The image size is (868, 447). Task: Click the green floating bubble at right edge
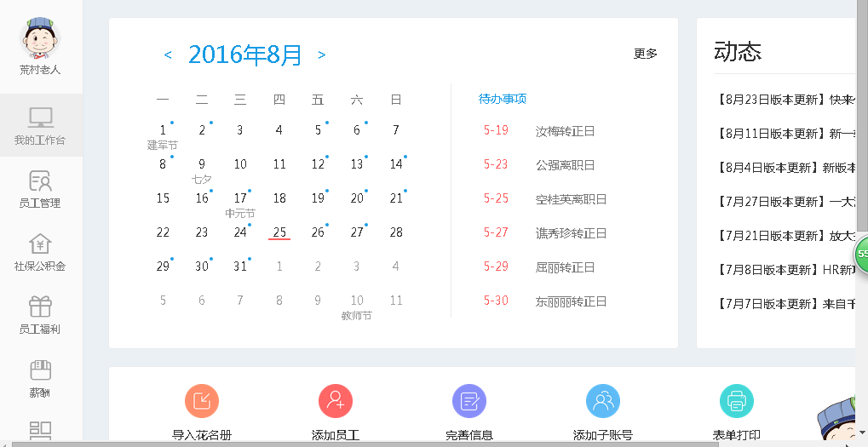tap(861, 255)
